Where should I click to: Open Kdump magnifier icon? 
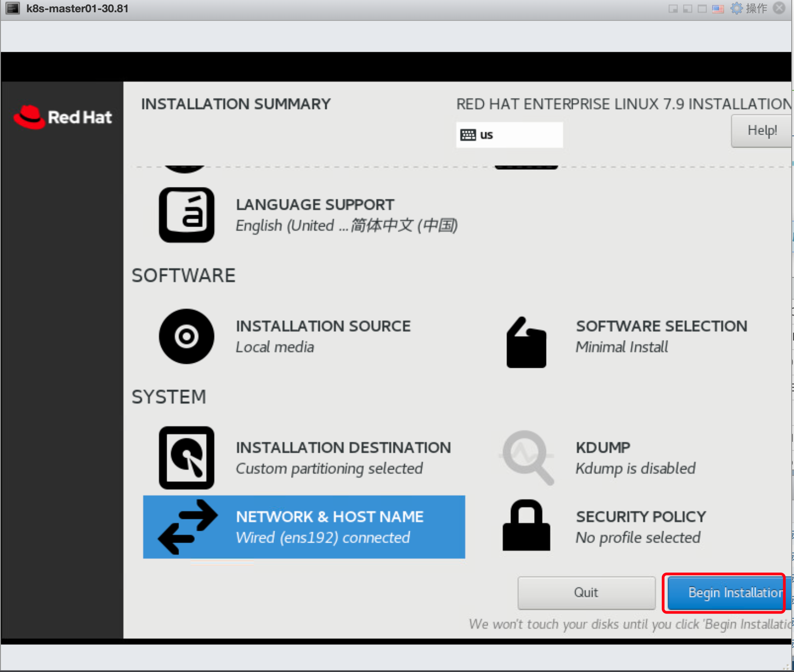pyautogui.click(x=527, y=458)
